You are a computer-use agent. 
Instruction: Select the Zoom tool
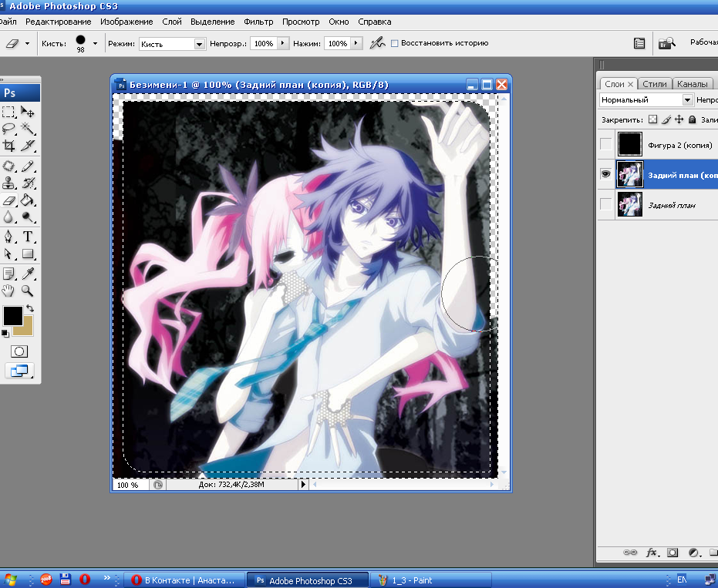tap(28, 291)
